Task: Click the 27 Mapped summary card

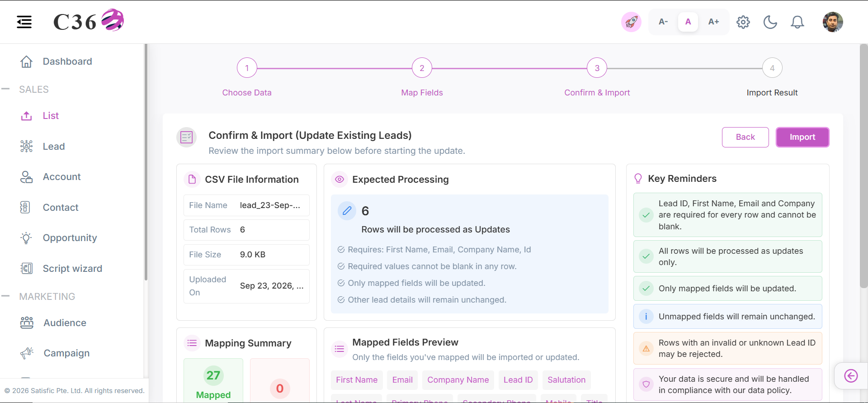Action: click(x=213, y=381)
